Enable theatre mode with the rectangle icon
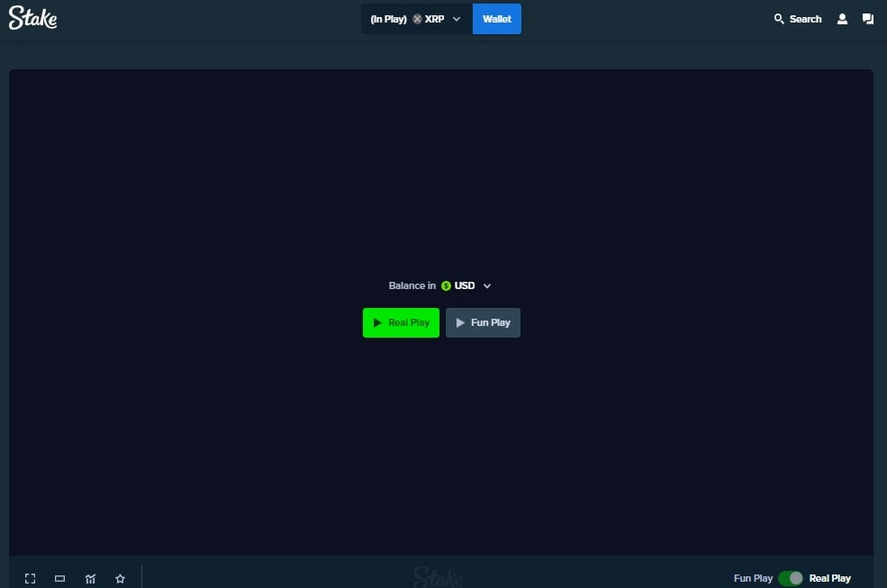 click(59, 578)
